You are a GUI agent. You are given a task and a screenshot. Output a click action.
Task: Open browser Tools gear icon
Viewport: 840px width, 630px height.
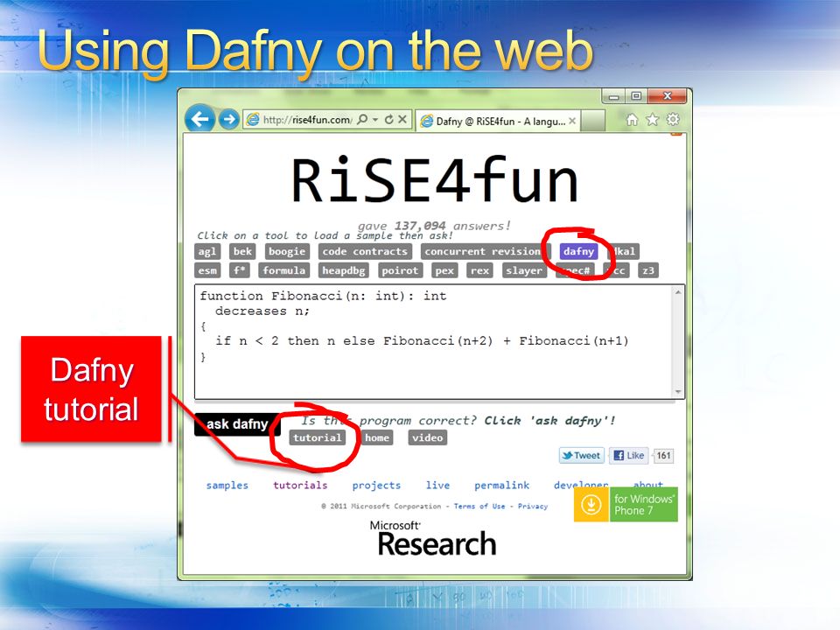673,119
